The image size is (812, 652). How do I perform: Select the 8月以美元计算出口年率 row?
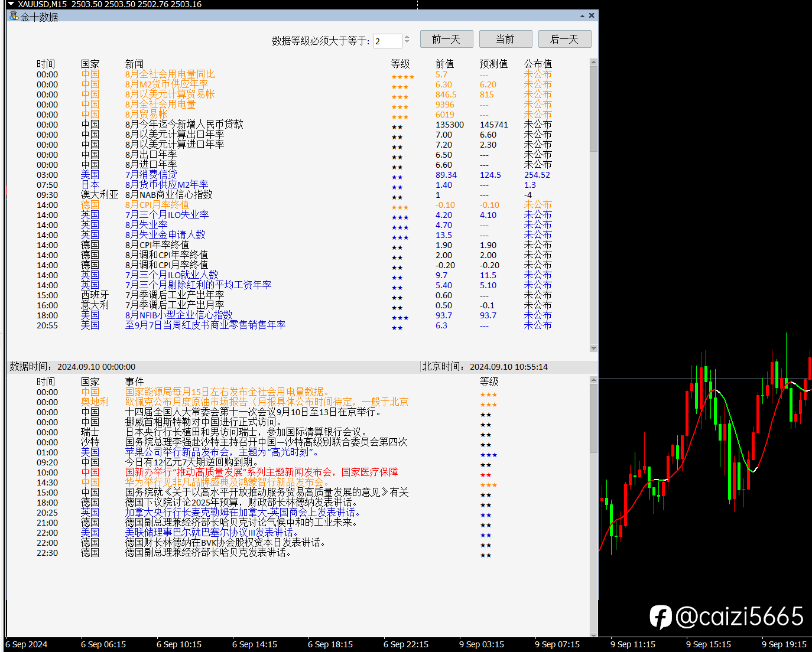click(x=294, y=135)
